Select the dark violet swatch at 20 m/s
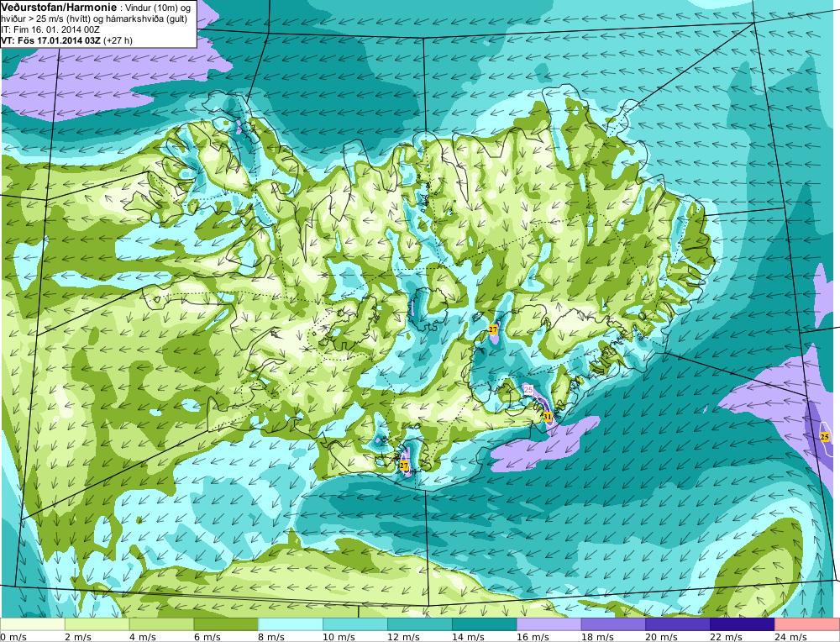 tap(678, 624)
